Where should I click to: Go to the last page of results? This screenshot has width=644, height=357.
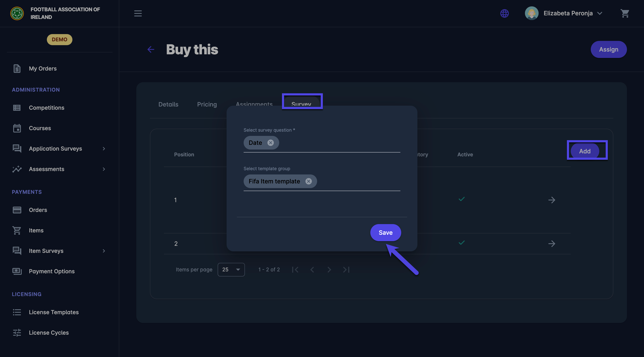click(x=346, y=269)
